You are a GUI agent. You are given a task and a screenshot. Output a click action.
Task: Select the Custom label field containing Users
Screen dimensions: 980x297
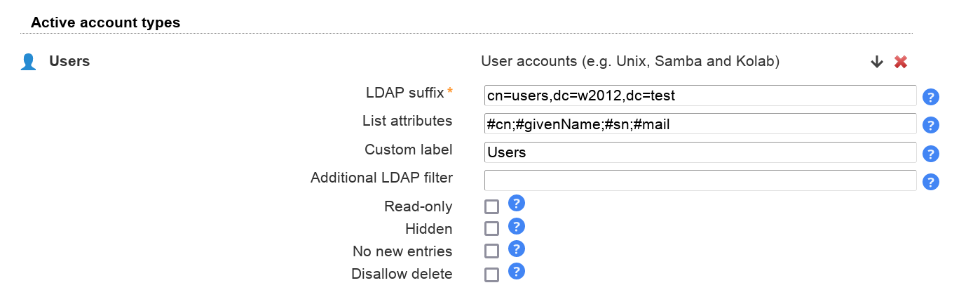[700, 152]
